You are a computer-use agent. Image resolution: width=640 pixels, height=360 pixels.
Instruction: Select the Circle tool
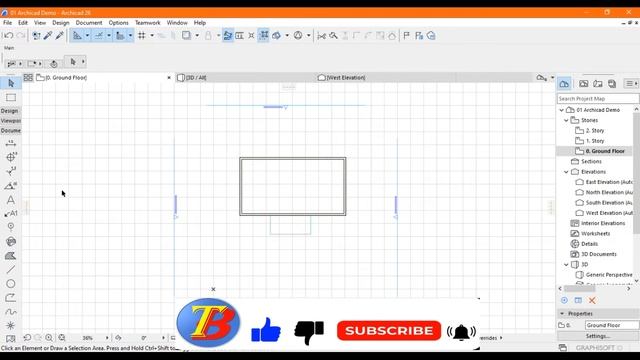coord(11,283)
